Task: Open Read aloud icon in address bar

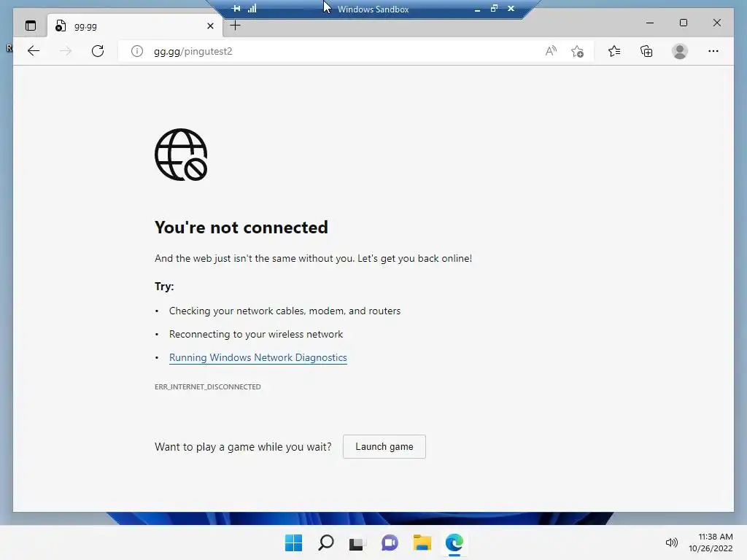Action: point(551,51)
